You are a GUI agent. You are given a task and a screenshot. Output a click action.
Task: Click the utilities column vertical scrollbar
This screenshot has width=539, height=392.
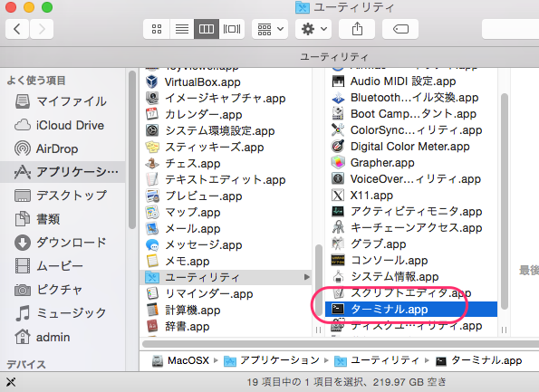point(505,202)
